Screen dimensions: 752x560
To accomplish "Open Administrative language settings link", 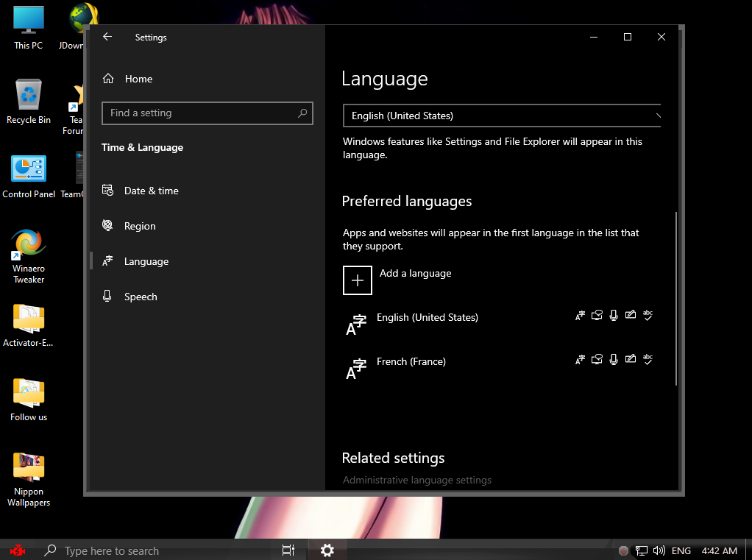I will point(417,480).
